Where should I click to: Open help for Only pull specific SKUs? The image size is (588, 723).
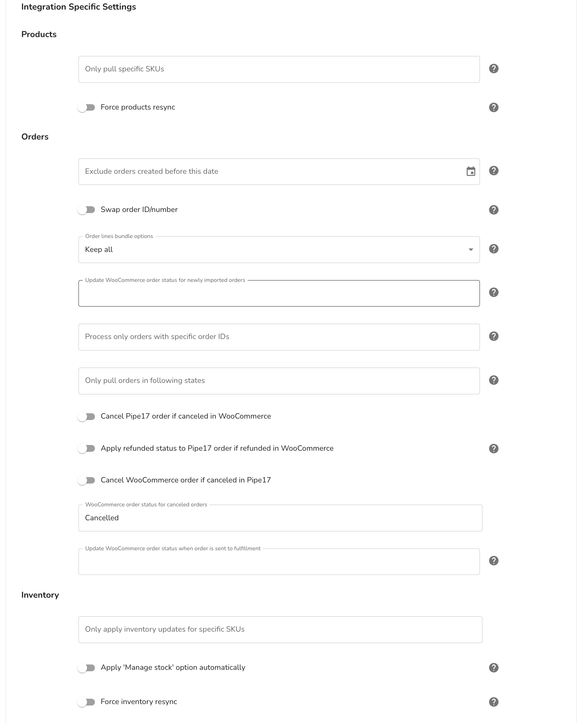tap(493, 69)
